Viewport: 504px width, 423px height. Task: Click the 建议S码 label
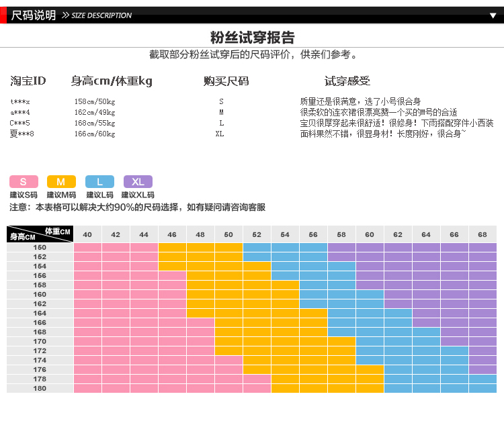(24, 195)
